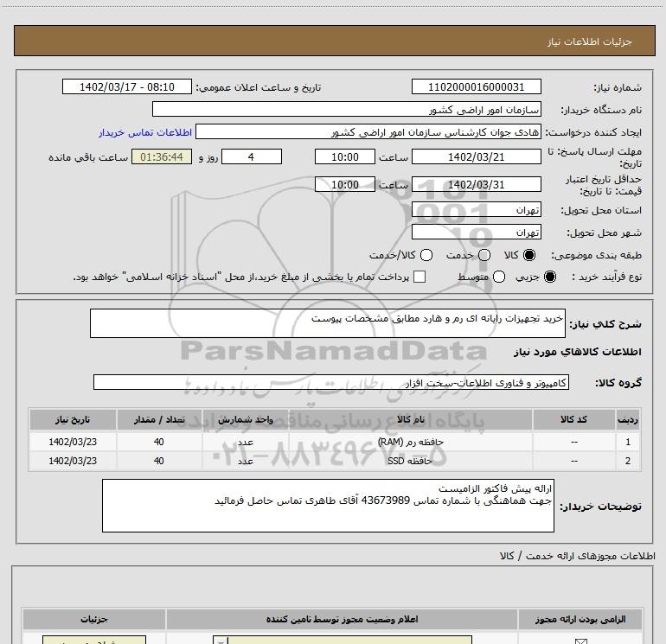Select the حافظه SSD row name
This screenshot has width=666, height=644.
click(410, 461)
